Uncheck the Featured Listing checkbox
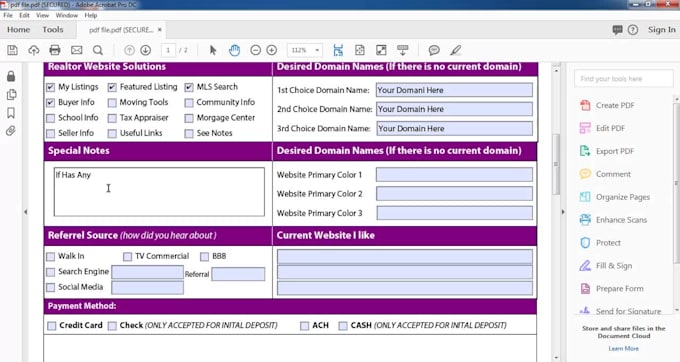 coord(112,87)
